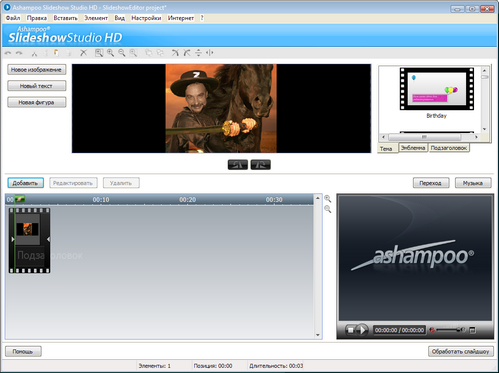This screenshot has height=373, width=499.
Task: Open the Элемент menu
Action: (96, 18)
